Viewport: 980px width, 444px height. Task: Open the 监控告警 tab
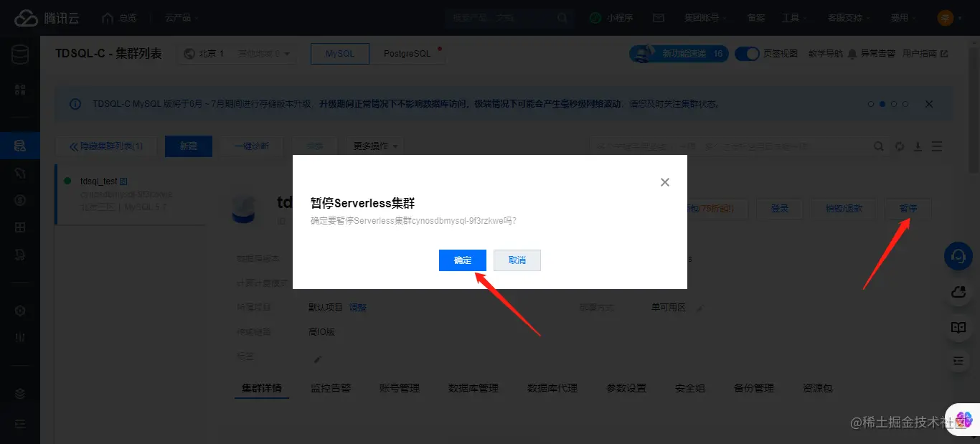(331, 388)
